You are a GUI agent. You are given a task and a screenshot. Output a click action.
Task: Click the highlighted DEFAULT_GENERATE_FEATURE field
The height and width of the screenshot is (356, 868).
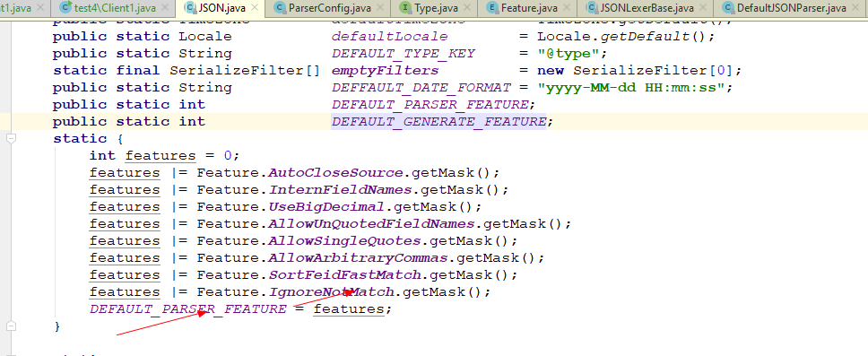click(x=438, y=121)
